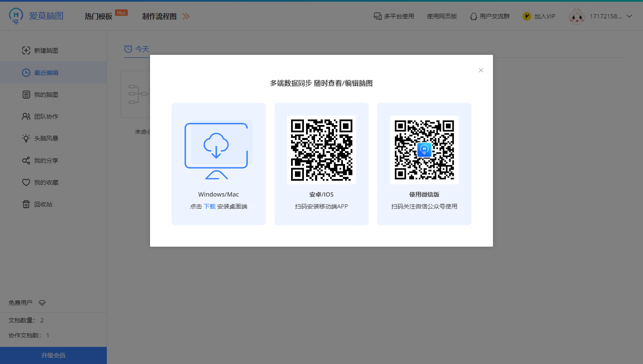Click 加入VIP button

point(539,16)
